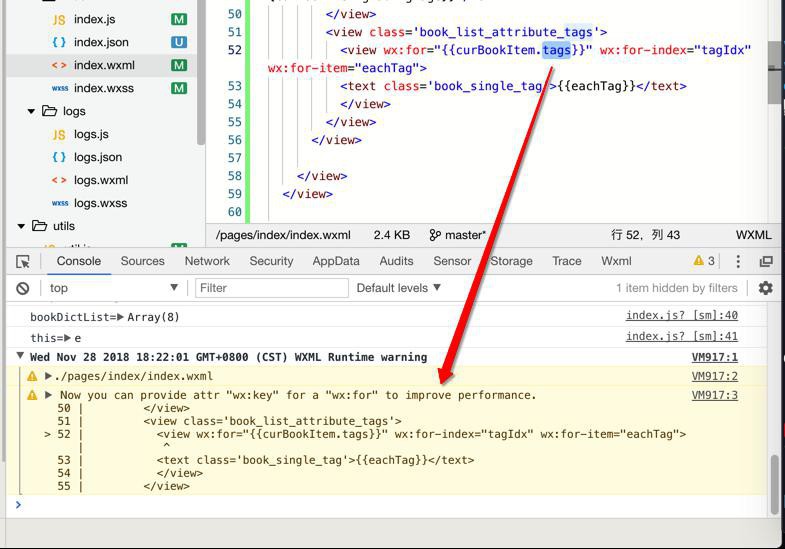Click the angle-bracket icon of logs.wxml
The image size is (785, 549).
(x=59, y=180)
